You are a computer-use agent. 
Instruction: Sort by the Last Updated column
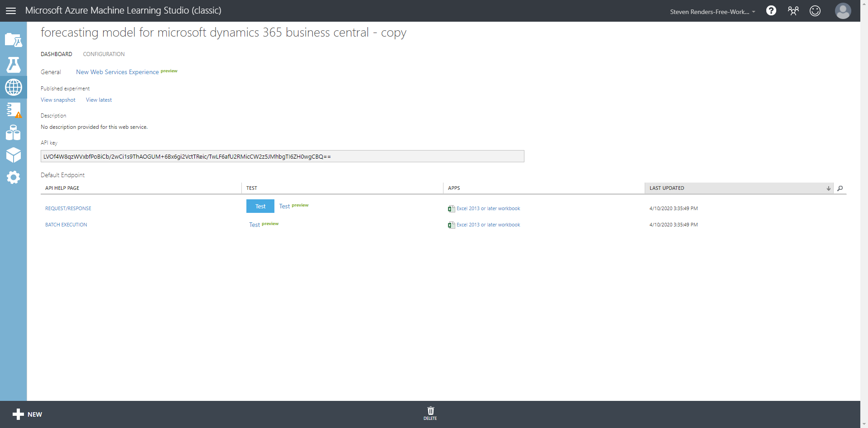[x=739, y=188]
